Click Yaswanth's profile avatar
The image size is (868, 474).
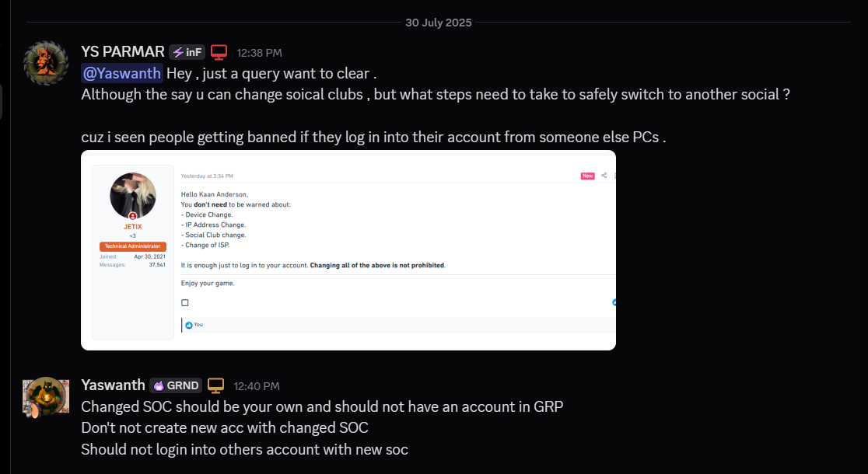(x=45, y=396)
